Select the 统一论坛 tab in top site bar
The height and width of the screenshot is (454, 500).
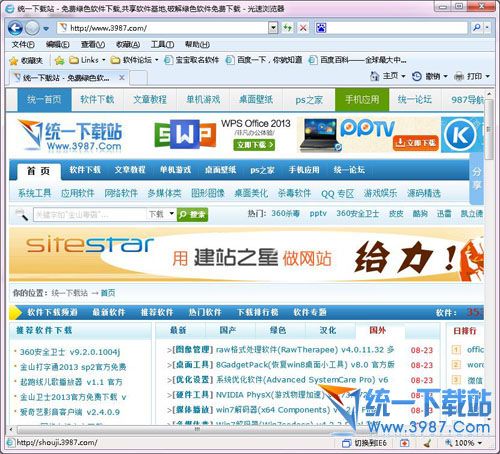415,99
